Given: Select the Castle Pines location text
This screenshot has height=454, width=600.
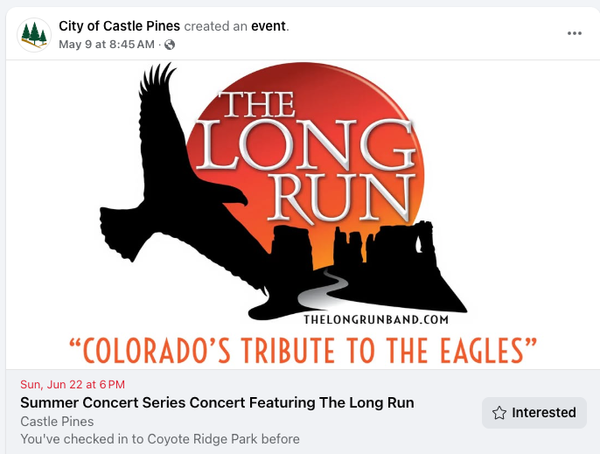Looking at the screenshot, I should pyautogui.click(x=56, y=421).
